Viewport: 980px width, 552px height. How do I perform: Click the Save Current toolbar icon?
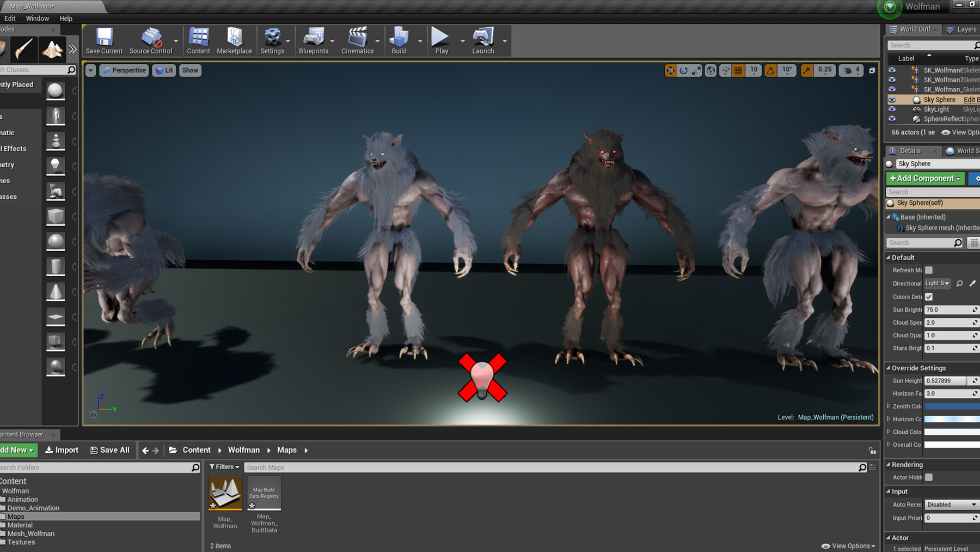[104, 41]
